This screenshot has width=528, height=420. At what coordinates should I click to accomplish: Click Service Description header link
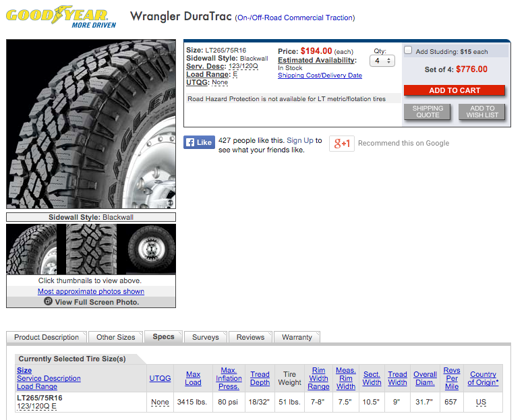(x=49, y=378)
